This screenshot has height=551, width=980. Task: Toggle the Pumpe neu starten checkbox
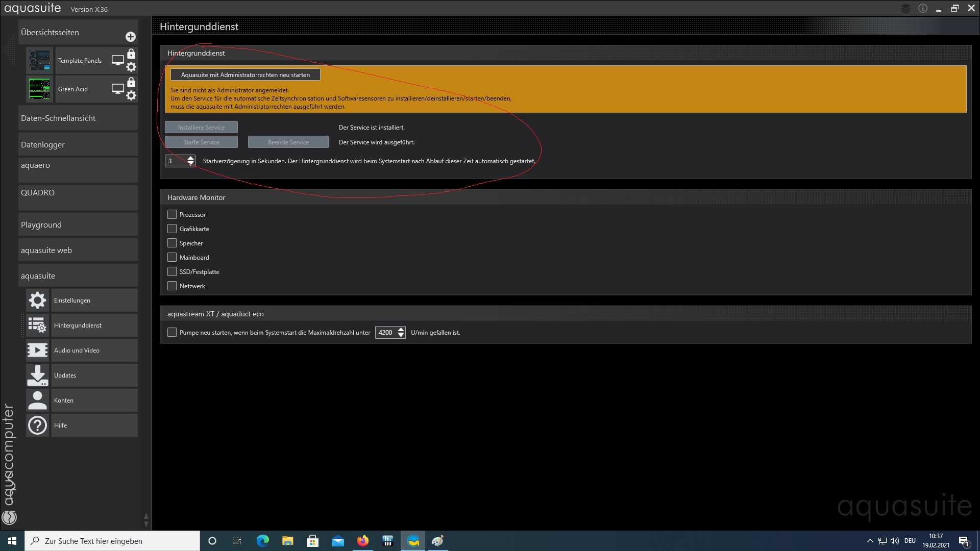point(172,332)
